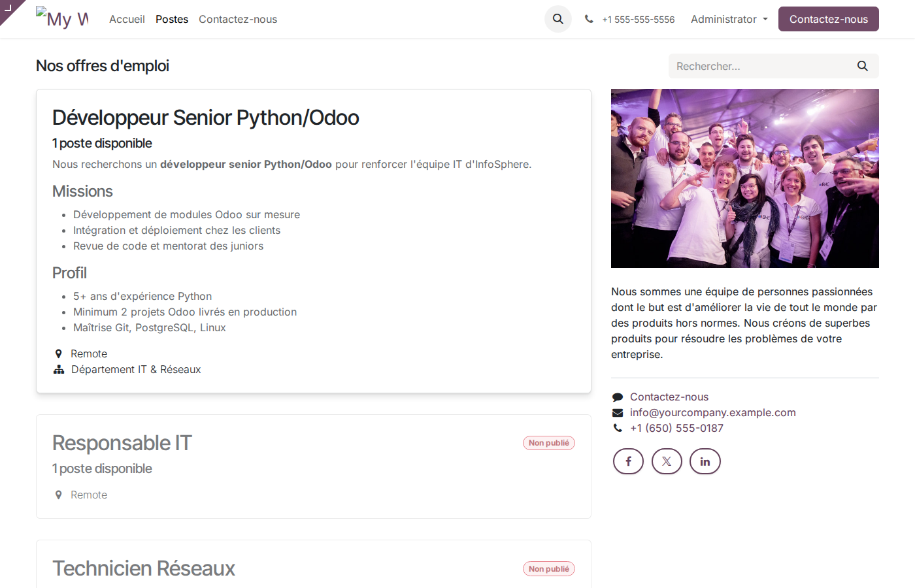Click the My Website logo
This screenshot has height=588, width=915.
[x=62, y=18]
